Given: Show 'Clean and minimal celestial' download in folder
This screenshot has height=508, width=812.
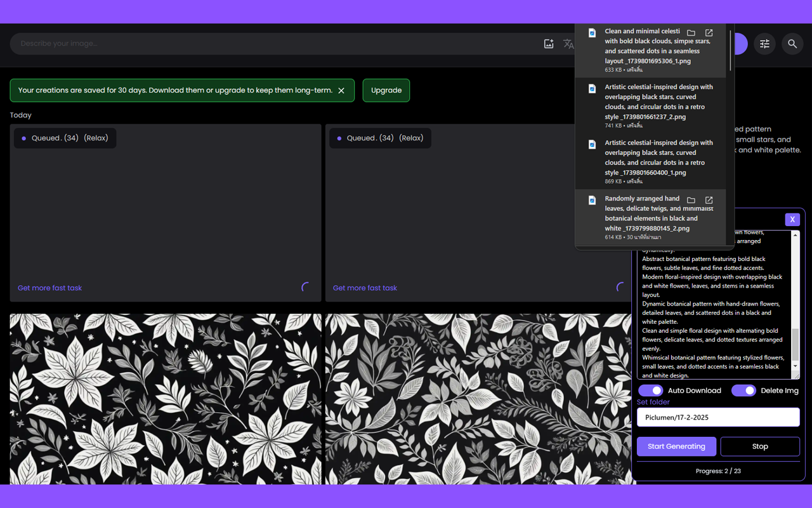Looking at the screenshot, I should [691, 33].
